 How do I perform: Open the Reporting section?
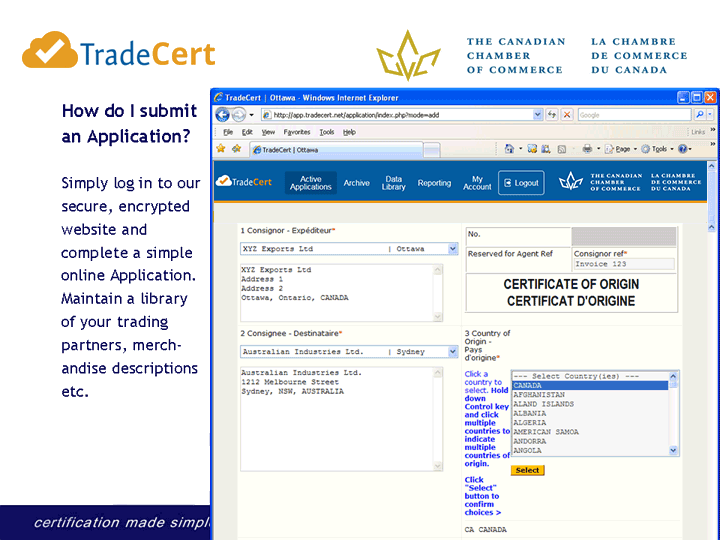tap(434, 183)
